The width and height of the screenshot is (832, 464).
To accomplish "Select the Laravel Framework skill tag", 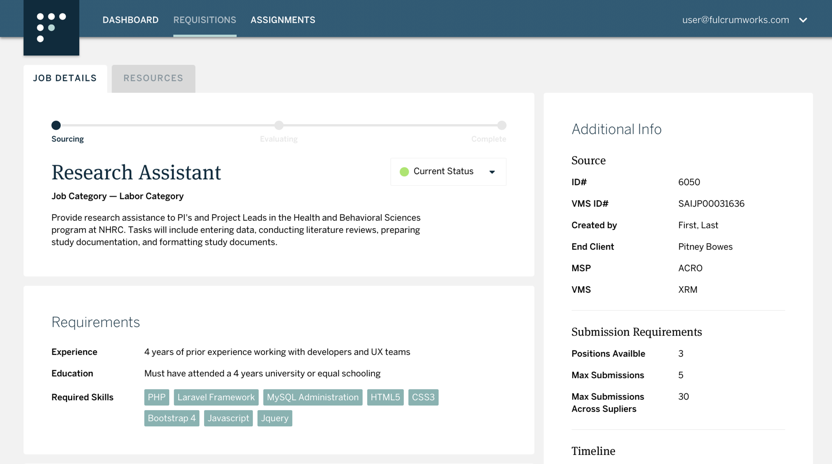I will (216, 397).
